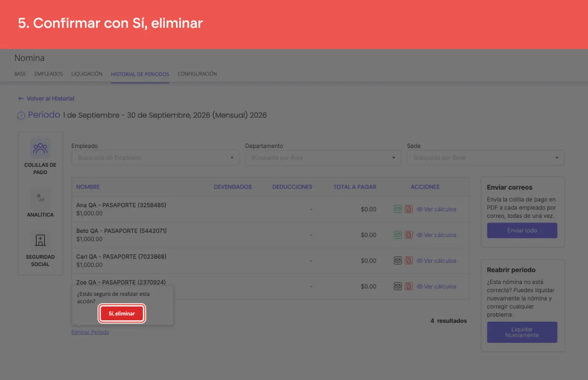Send email icon for Ana QA
This screenshot has width=588, height=380.
click(x=398, y=209)
